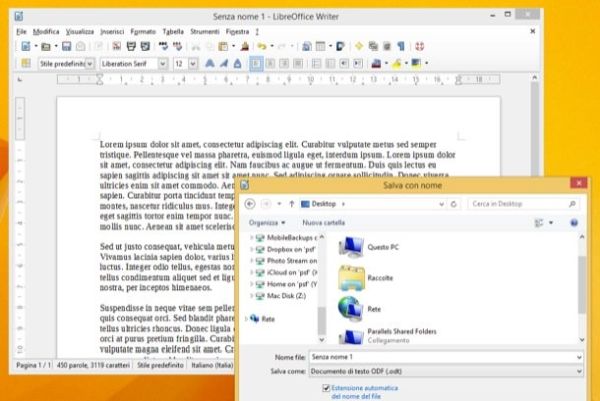The image size is (600, 401).
Task: Click the Undo arrow icon
Action: pyautogui.click(x=262, y=46)
